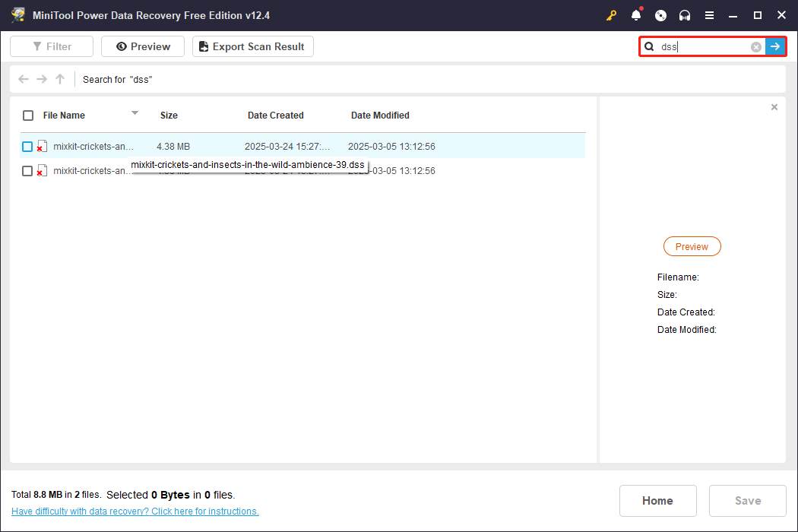Screen dimensions: 798x532
Task: Click the Save button
Action: click(x=748, y=501)
